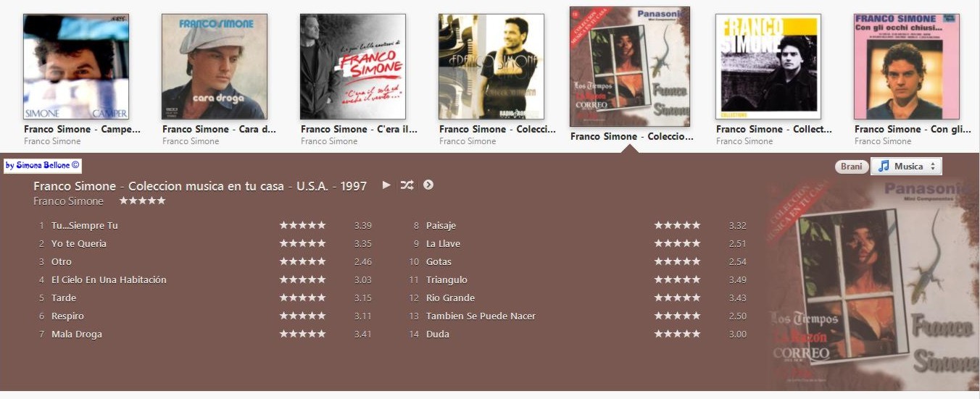This screenshot has width=980, height=399.
Task: Open the Cara droga album cover
Action: [215, 67]
